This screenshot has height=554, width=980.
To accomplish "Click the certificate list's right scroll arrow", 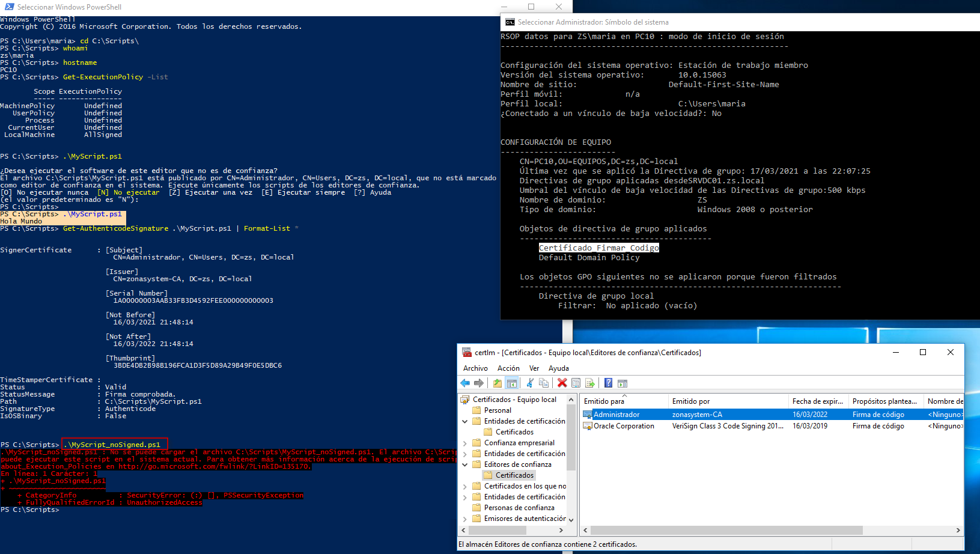I will (958, 531).
